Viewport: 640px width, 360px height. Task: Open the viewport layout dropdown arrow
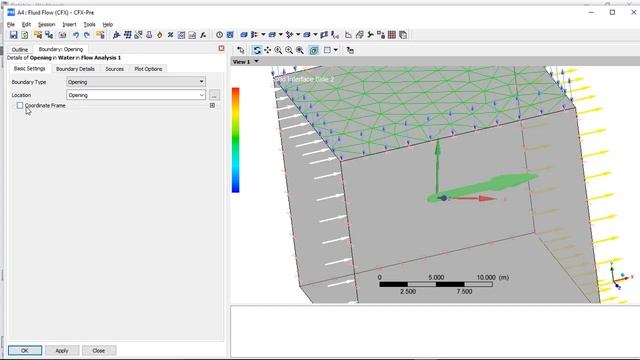click(336, 50)
